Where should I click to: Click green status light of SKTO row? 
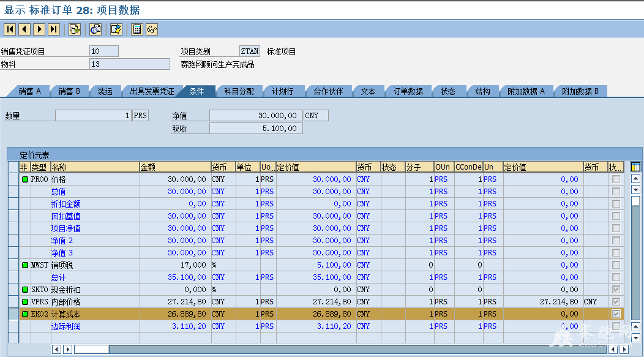[x=25, y=290]
